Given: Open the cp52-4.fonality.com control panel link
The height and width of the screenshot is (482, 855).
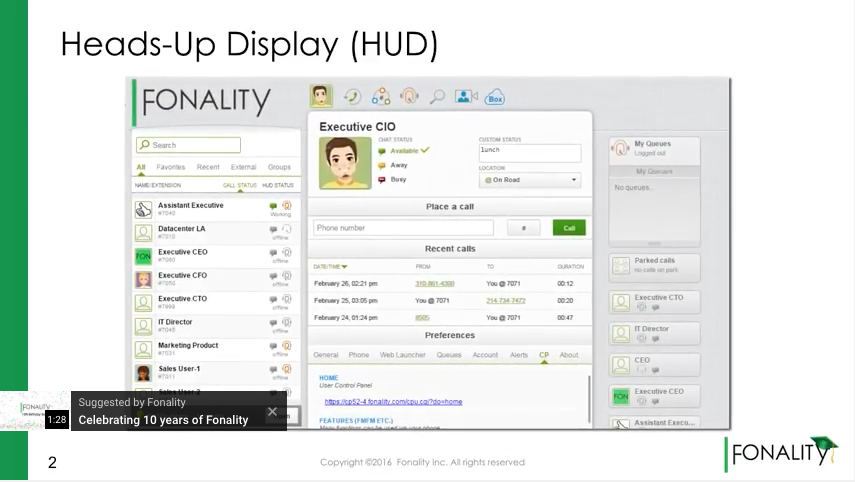Looking at the screenshot, I should (393, 402).
